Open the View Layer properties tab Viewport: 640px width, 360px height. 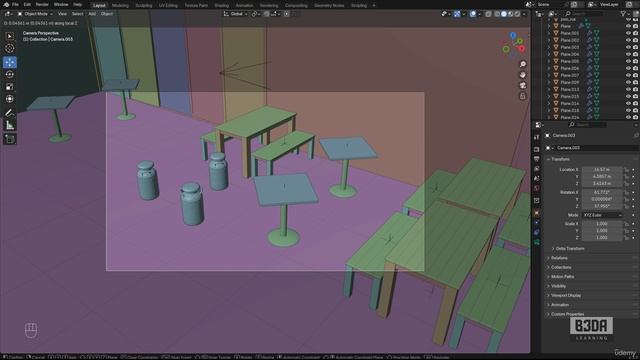537,169
